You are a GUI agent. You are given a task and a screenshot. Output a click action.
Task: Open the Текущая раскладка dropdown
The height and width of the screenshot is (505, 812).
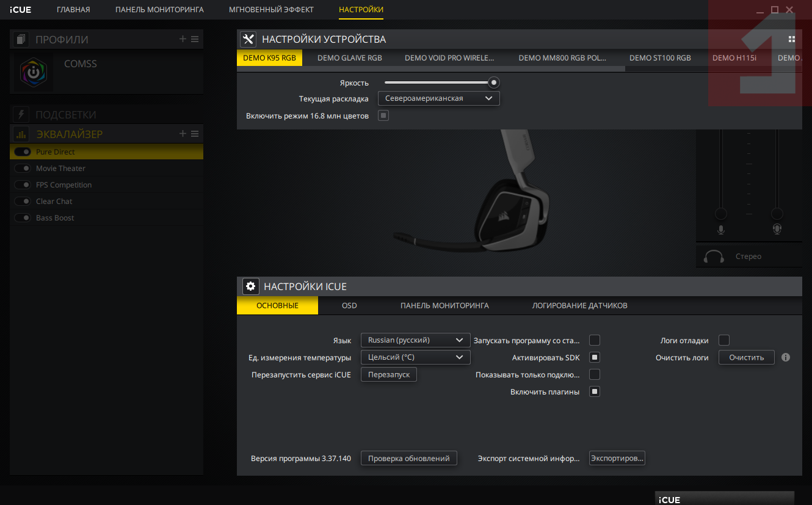(439, 98)
